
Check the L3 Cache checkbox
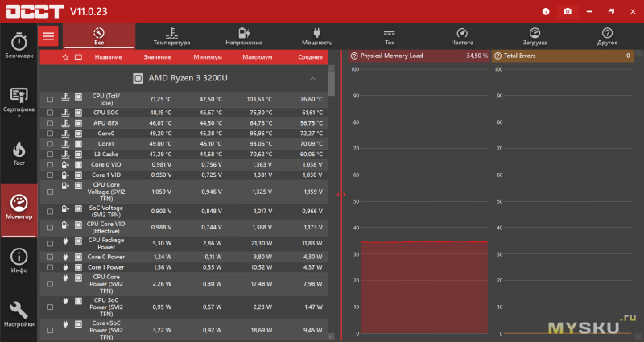click(50, 155)
